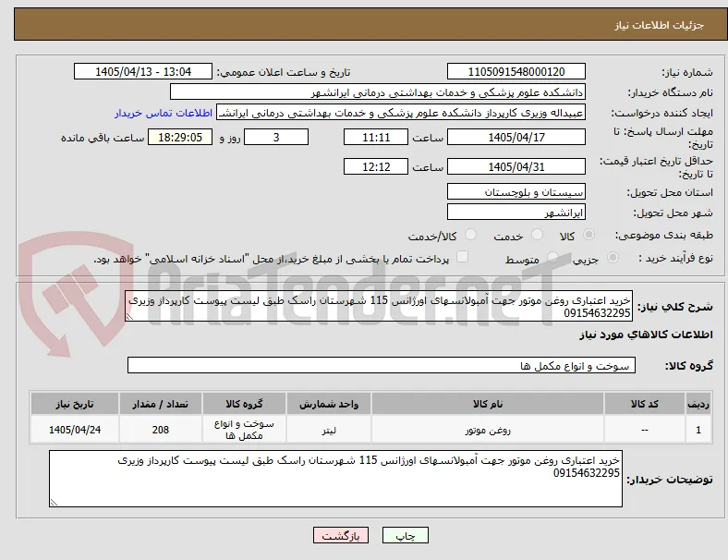Click the ردیف column header
This screenshot has height=560, width=728.
coord(698,404)
